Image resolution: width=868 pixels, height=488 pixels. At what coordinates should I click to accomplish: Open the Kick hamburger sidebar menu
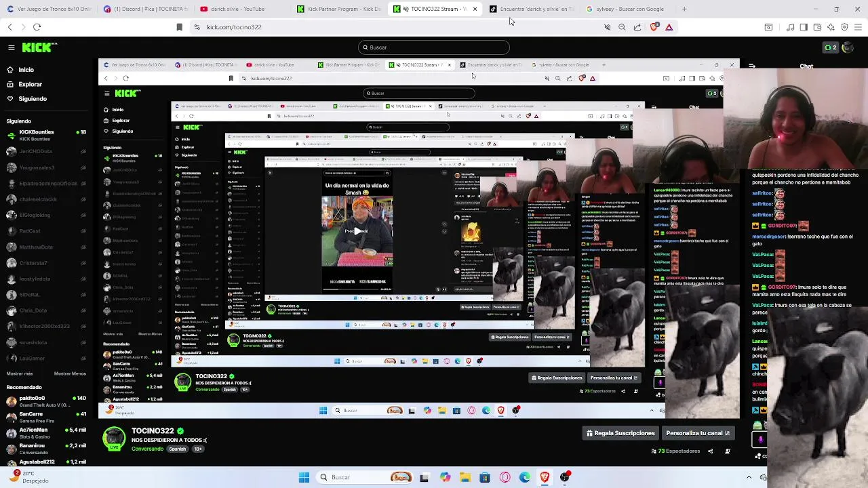pyautogui.click(x=11, y=47)
